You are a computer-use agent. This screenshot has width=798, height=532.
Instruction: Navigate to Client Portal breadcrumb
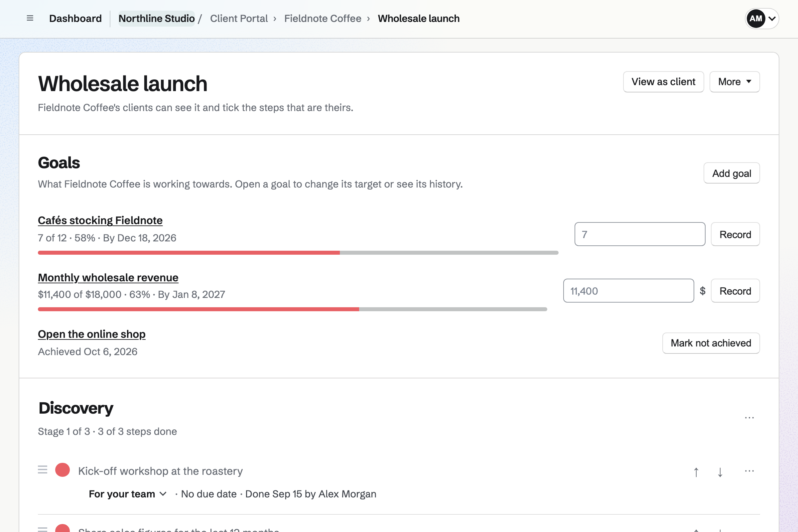pyautogui.click(x=239, y=18)
